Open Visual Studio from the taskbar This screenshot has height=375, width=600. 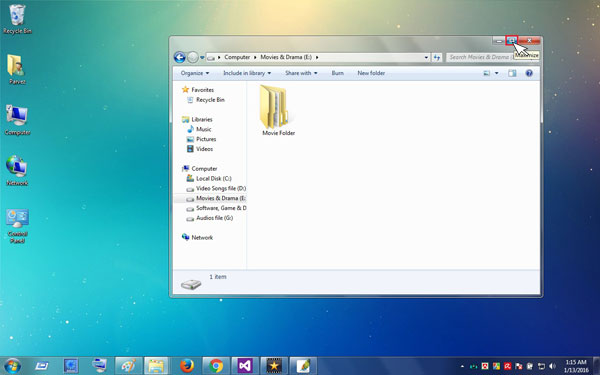coord(245,366)
